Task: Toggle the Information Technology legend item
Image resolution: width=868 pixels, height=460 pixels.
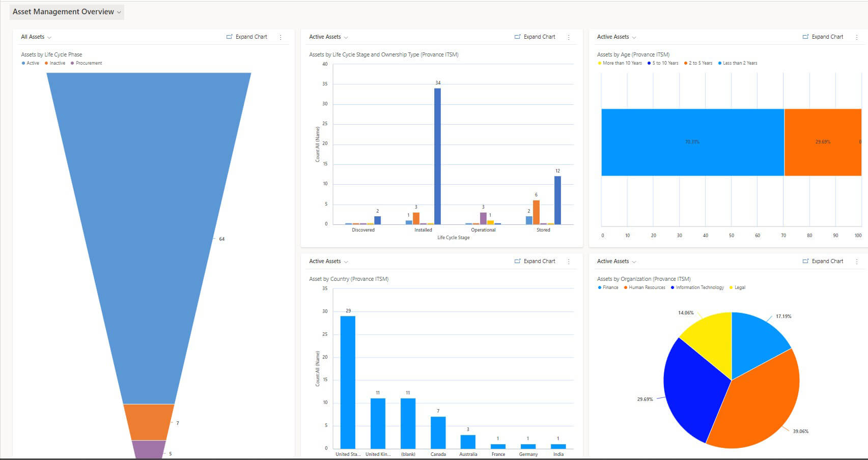Action: 697,287
